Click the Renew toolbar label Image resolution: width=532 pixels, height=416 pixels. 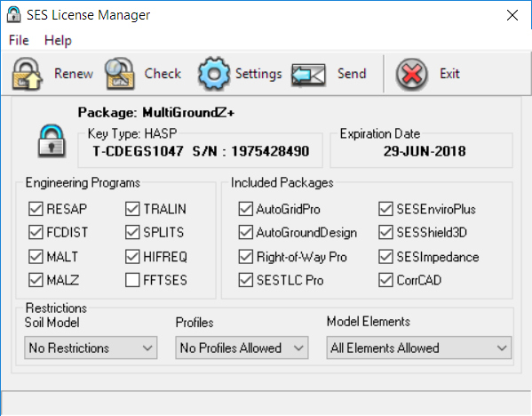74,74
